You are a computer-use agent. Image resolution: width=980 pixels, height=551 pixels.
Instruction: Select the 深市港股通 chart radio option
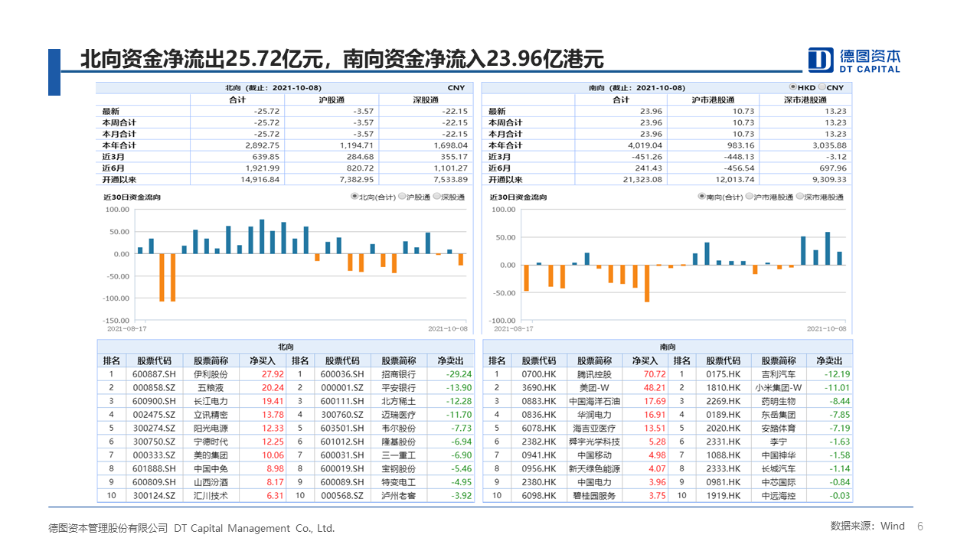pyautogui.click(x=801, y=197)
